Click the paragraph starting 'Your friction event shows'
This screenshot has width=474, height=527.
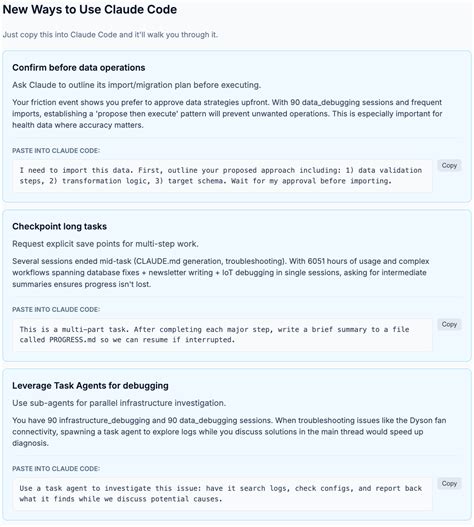click(x=227, y=114)
